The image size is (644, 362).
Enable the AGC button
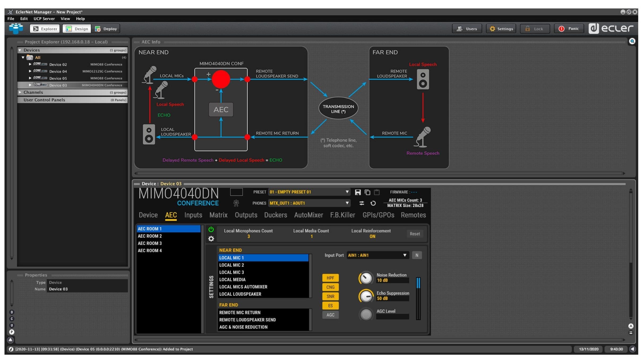[x=330, y=315]
